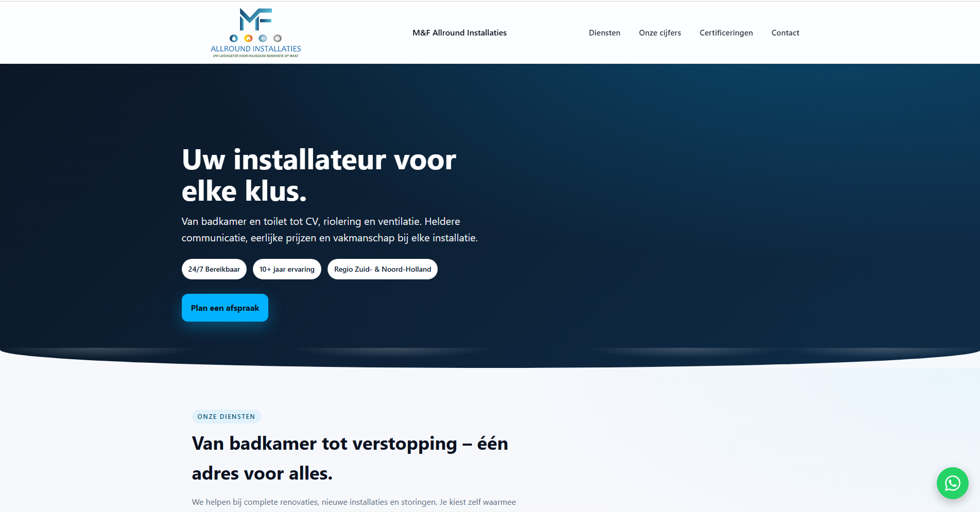The height and width of the screenshot is (512, 980).
Task: Click the MF logo emblem
Action: pyautogui.click(x=255, y=19)
